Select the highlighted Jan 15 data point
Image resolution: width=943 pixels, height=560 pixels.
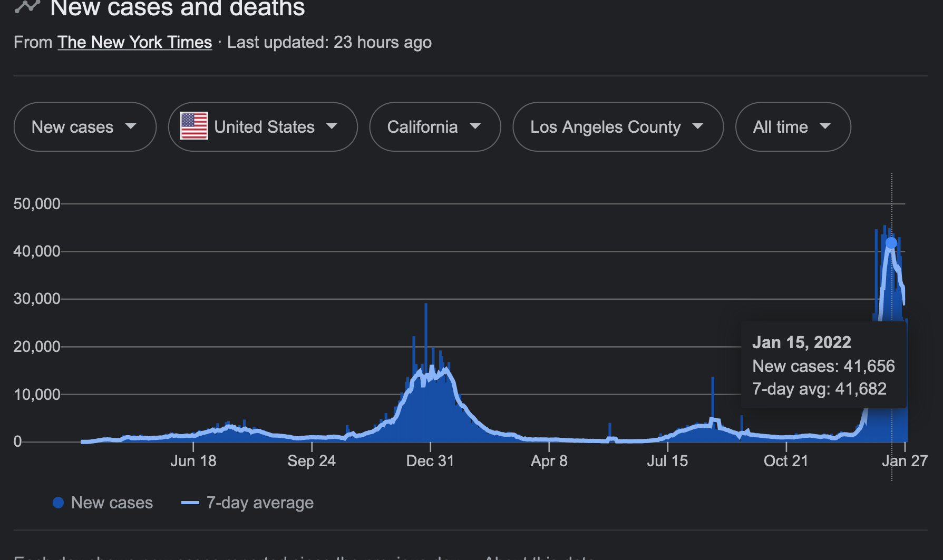891,243
